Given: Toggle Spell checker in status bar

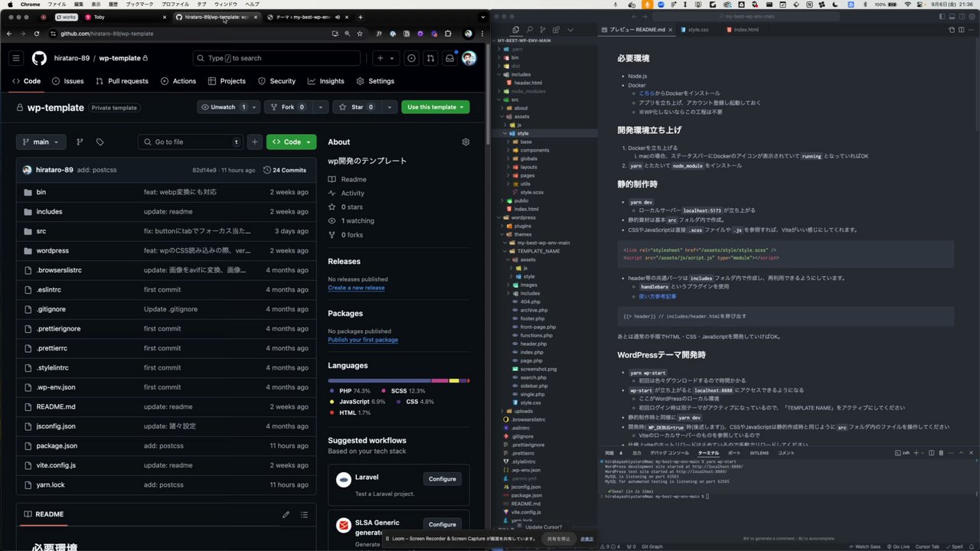Looking at the screenshot, I should coord(955,546).
